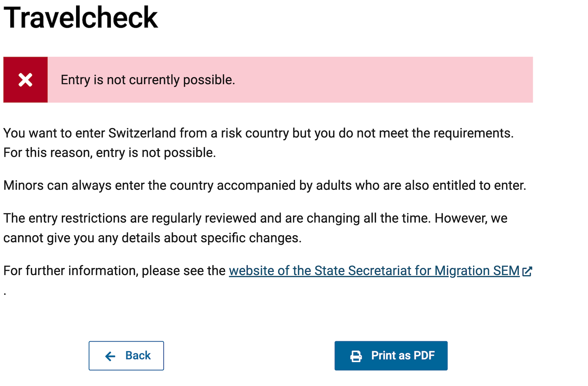Select the pink error banner
This screenshot has width=588, height=386.
coord(290,79)
